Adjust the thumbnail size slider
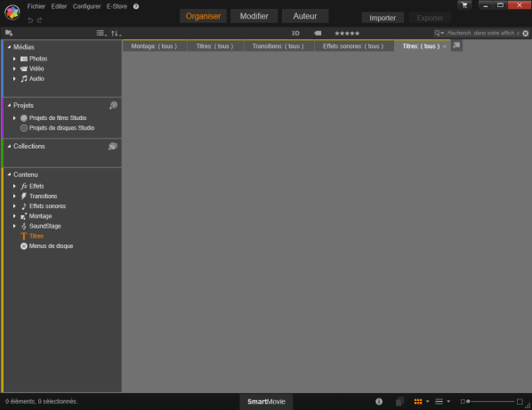The image size is (532, 410). click(x=491, y=401)
